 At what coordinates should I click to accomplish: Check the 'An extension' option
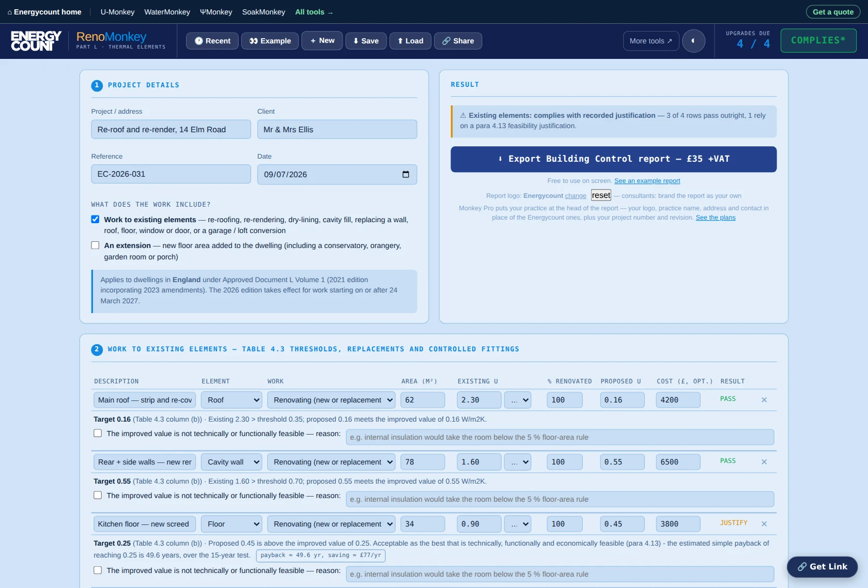pyautogui.click(x=95, y=245)
